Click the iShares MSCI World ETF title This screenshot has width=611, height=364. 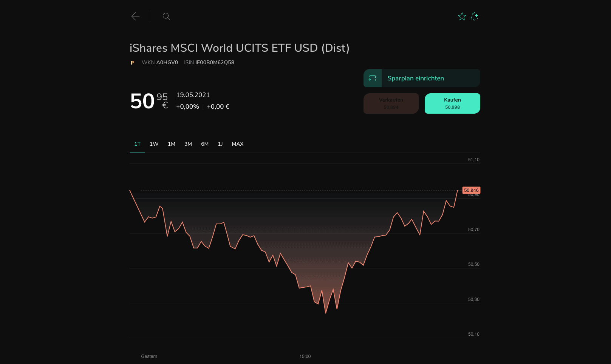click(240, 48)
